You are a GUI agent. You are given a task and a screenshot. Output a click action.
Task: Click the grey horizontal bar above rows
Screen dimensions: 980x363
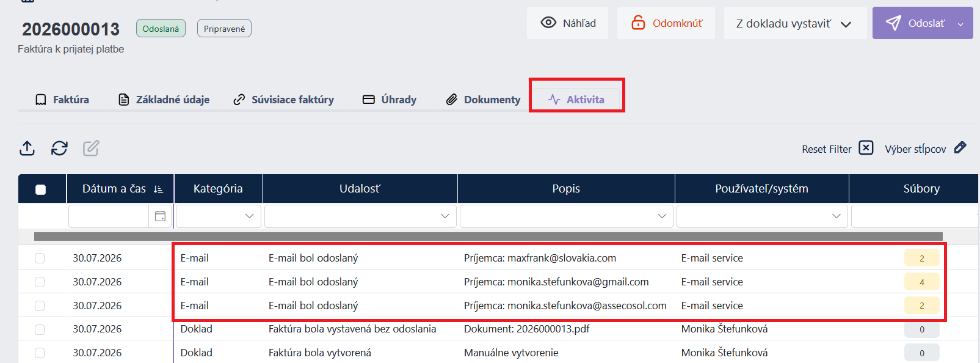coord(488,237)
